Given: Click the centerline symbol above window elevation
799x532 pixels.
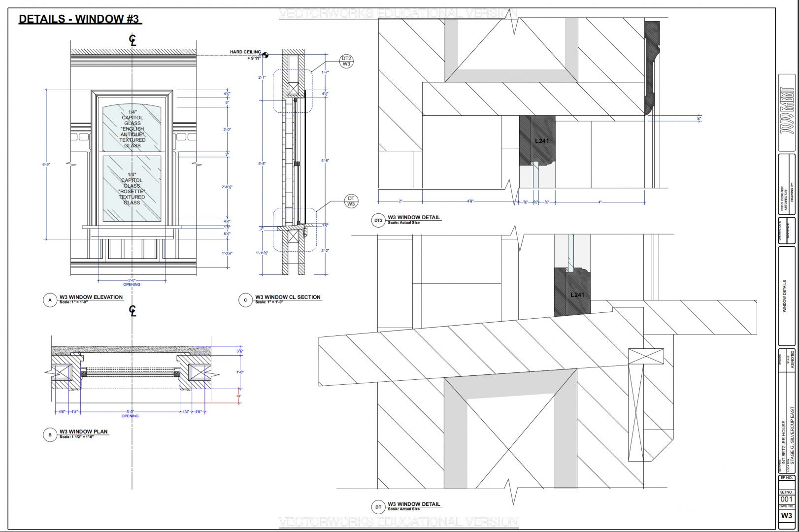Looking at the screenshot, I should point(133,40).
